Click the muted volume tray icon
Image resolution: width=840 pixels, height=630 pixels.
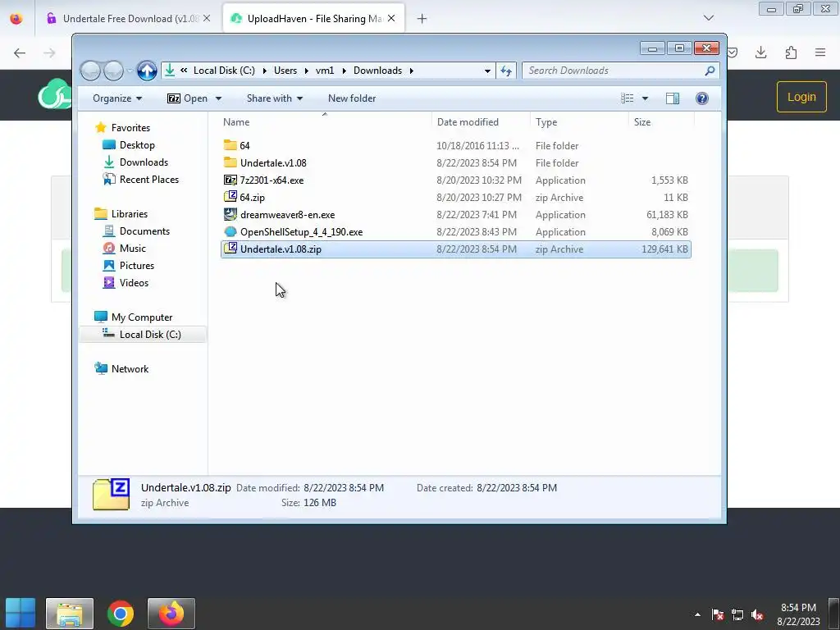[757, 614]
